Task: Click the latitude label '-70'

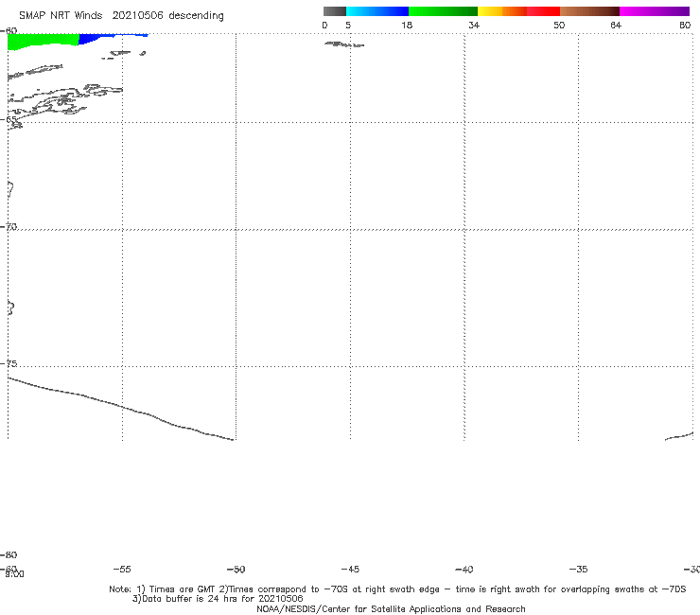Action: (9, 227)
